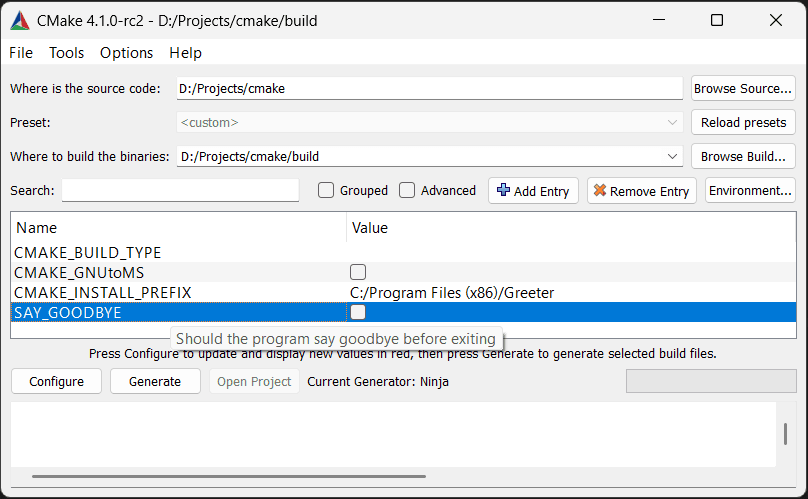This screenshot has height=499, width=808.
Task: Click the Current Generator: Ninja label
Action: click(378, 381)
